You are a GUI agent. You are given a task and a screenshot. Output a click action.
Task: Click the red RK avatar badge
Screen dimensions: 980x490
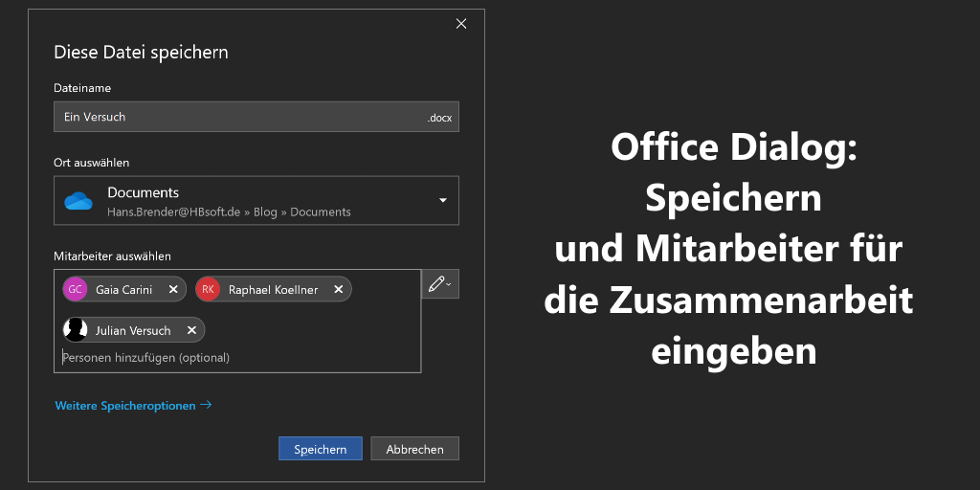[208, 289]
